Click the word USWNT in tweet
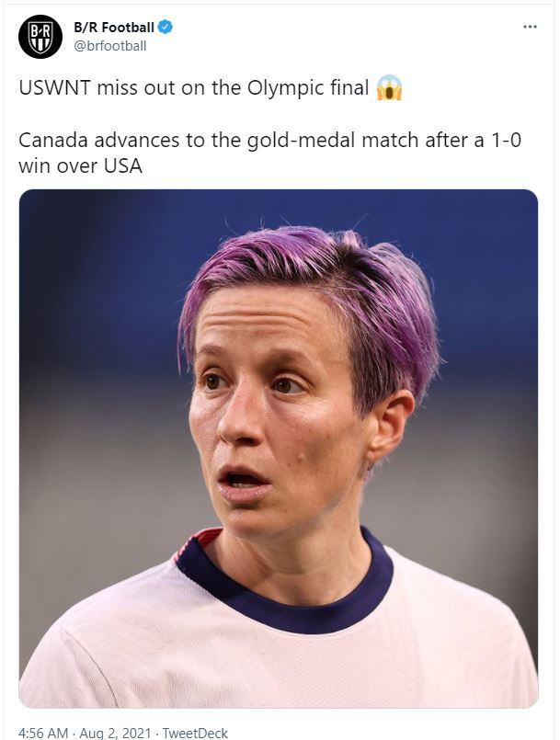Viewport: 560px width, 740px height. click(x=54, y=88)
